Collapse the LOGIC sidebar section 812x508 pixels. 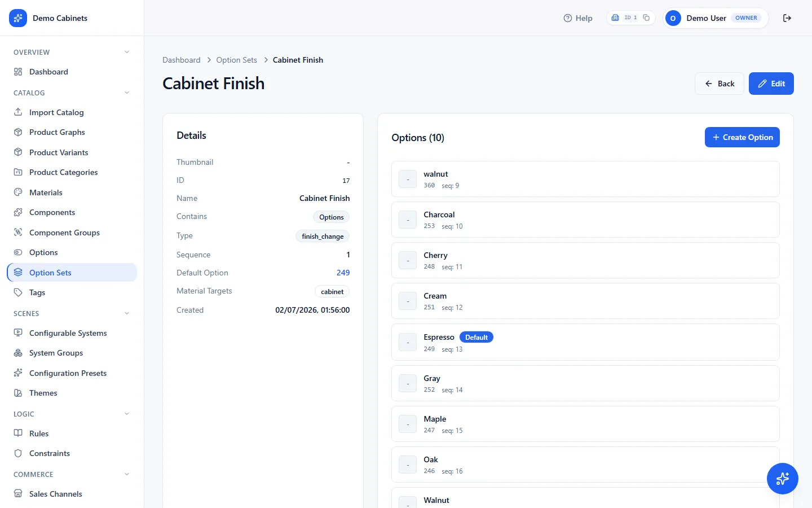127,414
